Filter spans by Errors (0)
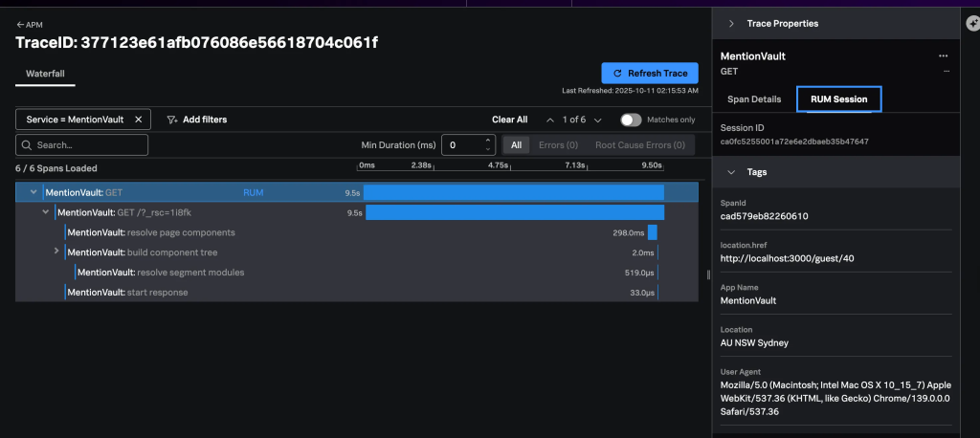This screenshot has width=980, height=438. pyautogui.click(x=558, y=145)
